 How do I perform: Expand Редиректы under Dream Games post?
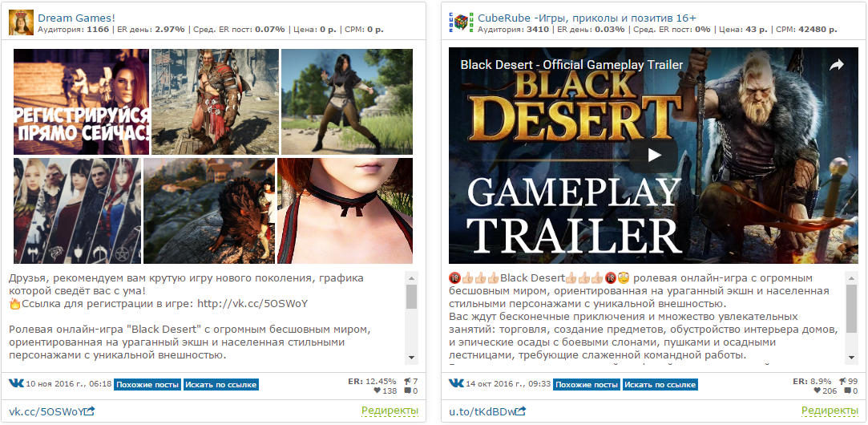390,411
